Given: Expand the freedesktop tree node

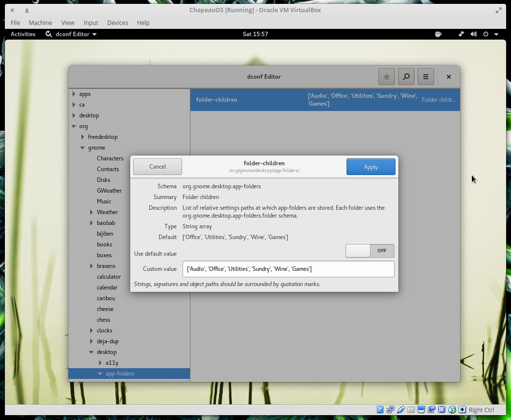Looking at the screenshot, I should point(83,137).
